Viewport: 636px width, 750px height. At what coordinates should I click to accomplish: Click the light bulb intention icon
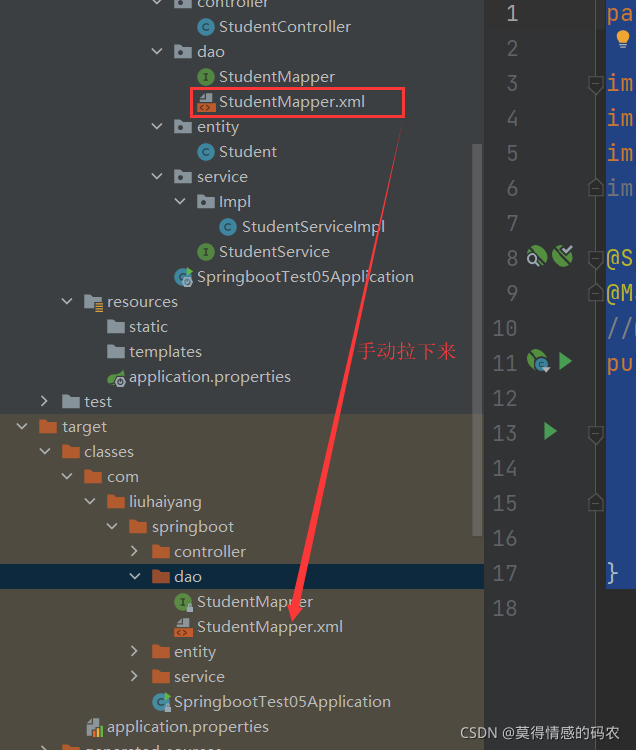click(x=623, y=39)
